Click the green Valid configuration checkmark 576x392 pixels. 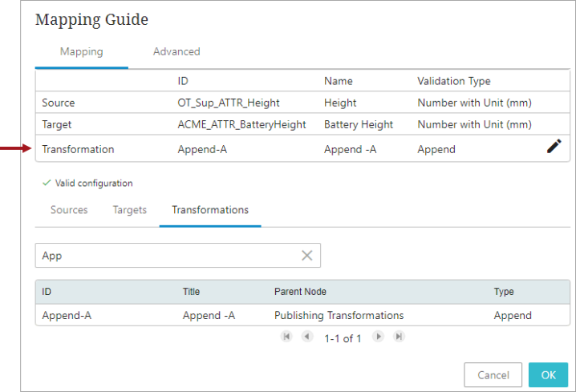(x=47, y=183)
